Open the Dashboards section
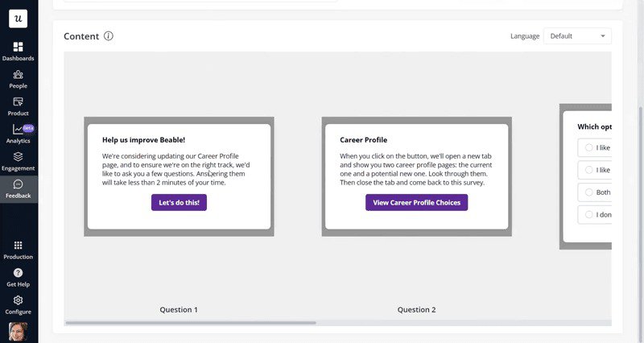The image size is (644, 343). (x=18, y=52)
